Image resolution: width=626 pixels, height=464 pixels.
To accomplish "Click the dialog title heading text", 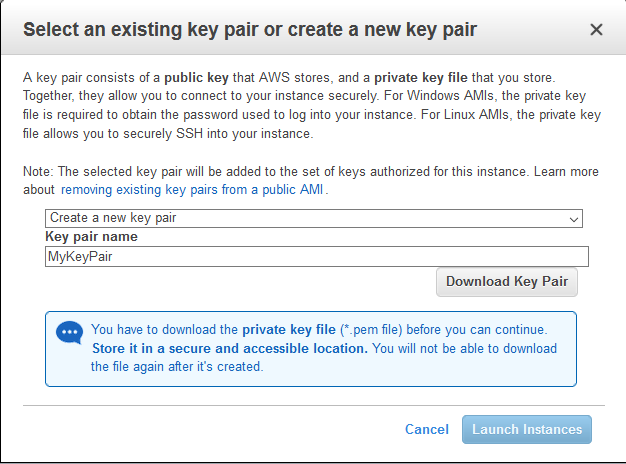I will 249,29.
